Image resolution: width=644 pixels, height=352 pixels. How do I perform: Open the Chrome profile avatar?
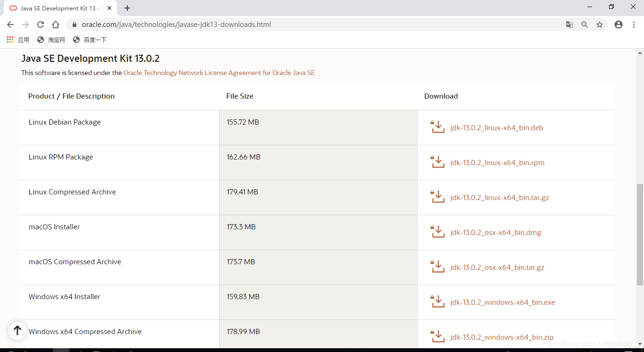tap(619, 25)
